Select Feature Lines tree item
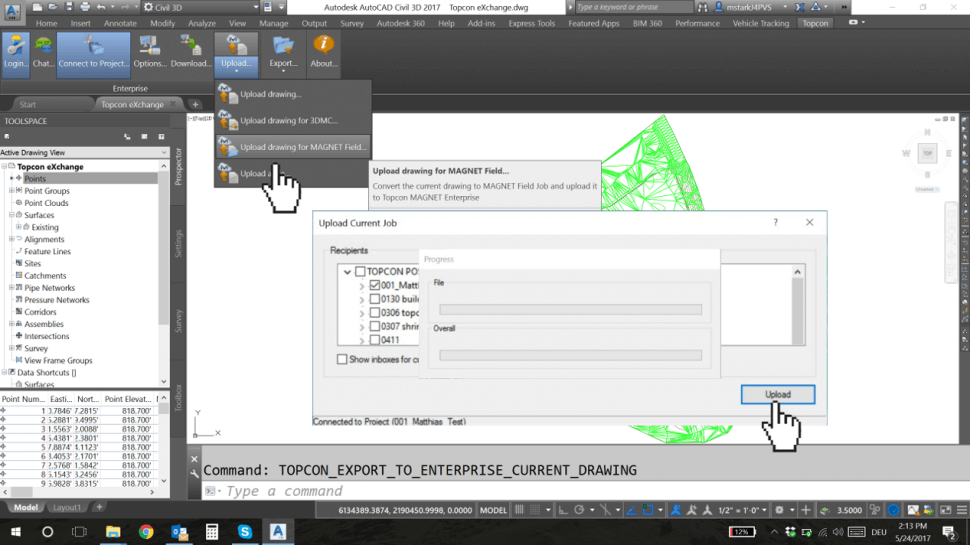The image size is (970, 545). click(x=48, y=251)
